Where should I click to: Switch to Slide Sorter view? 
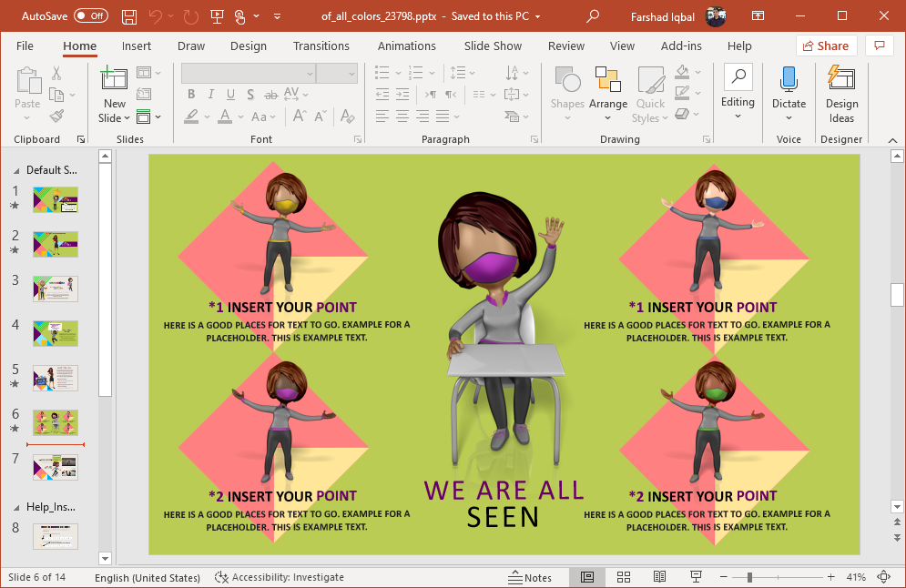pos(624,577)
